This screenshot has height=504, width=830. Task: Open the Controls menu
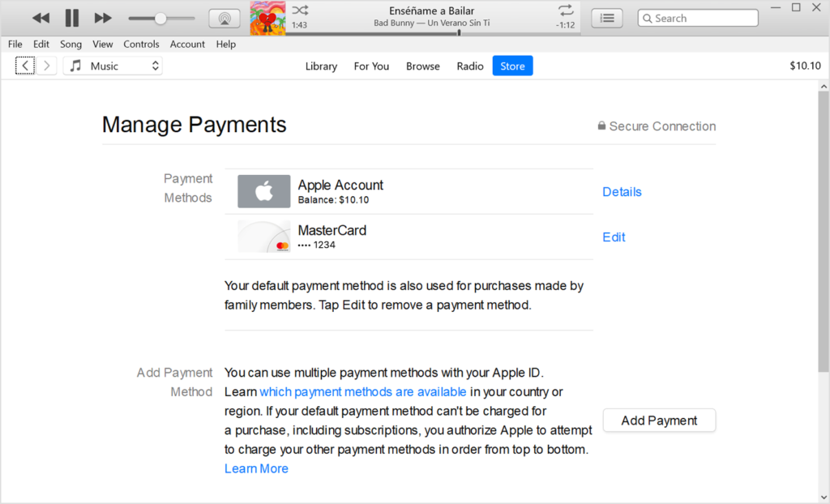[141, 44]
